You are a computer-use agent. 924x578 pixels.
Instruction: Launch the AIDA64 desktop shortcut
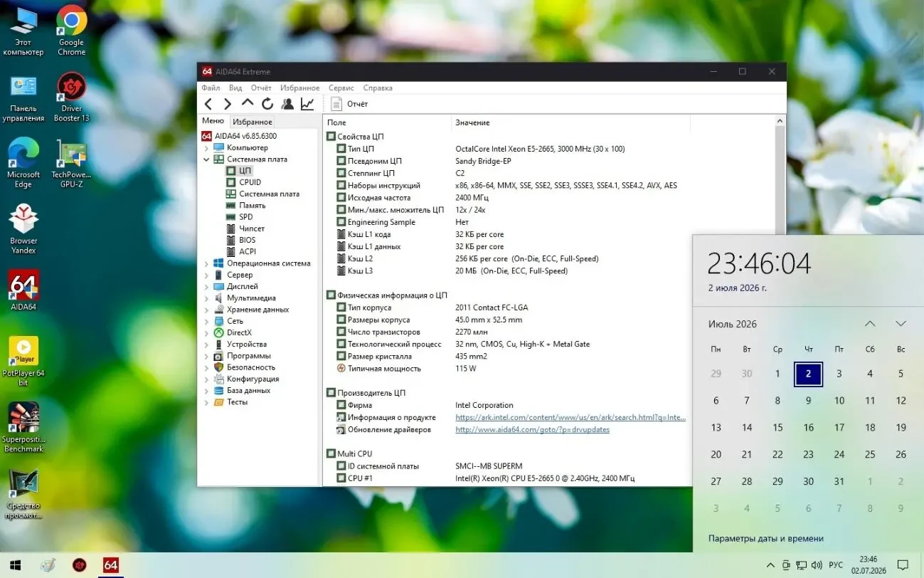(x=23, y=290)
